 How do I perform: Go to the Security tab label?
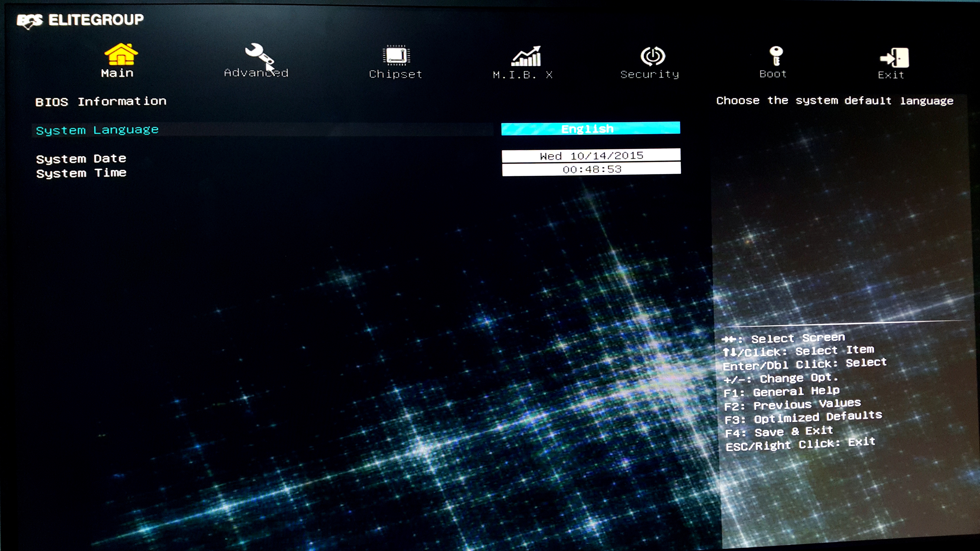click(650, 74)
